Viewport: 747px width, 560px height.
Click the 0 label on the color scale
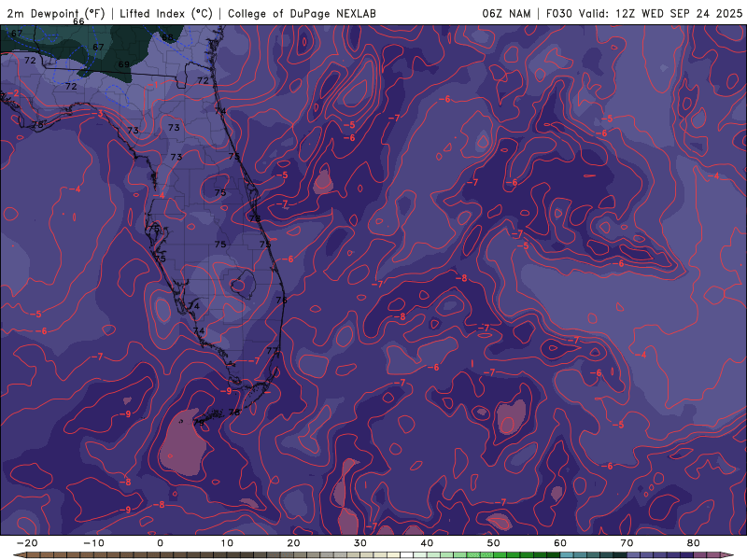tap(160, 543)
